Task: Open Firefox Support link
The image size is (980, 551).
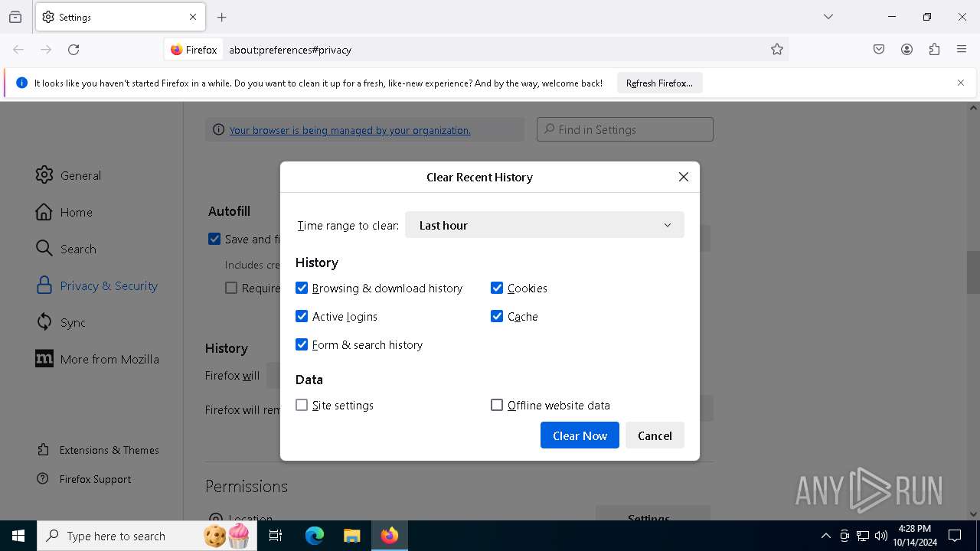Action: (84, 479)
